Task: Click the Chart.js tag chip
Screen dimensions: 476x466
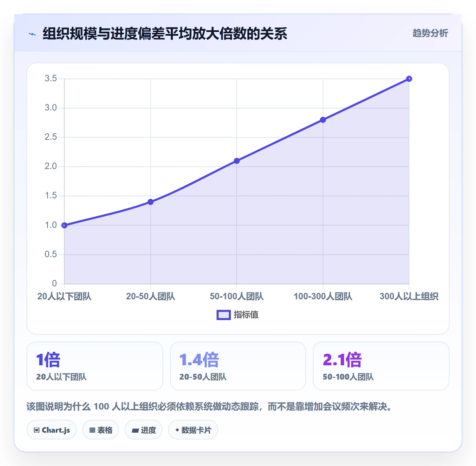Action: coord(52,430)
